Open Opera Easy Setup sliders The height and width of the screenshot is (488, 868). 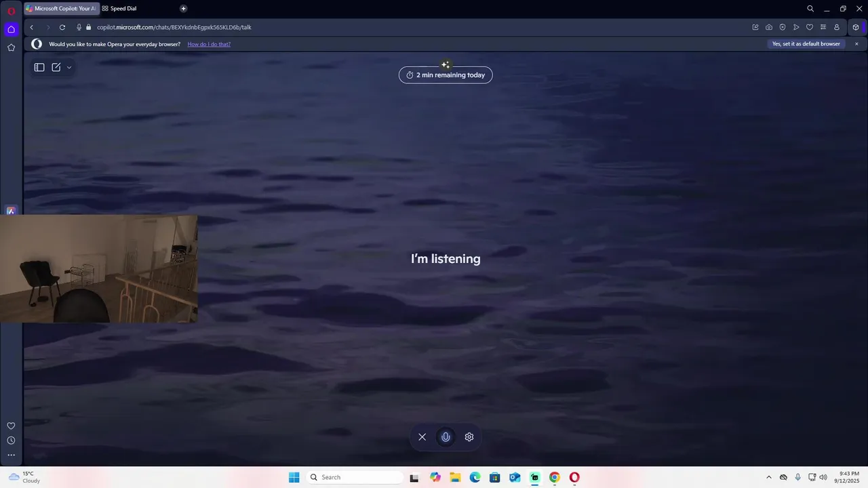(x=823, y=27)
